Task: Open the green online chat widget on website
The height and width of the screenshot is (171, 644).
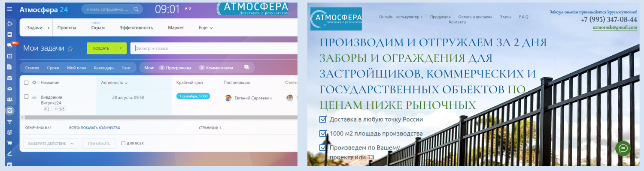Action: tap(623, 148)
